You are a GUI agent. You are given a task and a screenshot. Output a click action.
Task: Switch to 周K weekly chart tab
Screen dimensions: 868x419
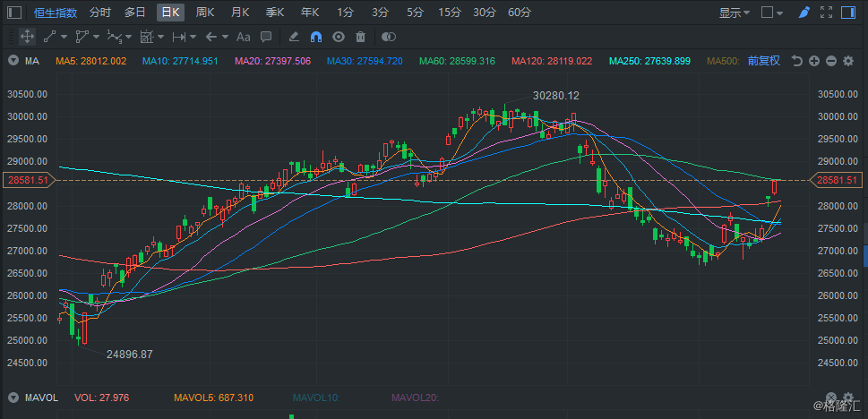205,13
